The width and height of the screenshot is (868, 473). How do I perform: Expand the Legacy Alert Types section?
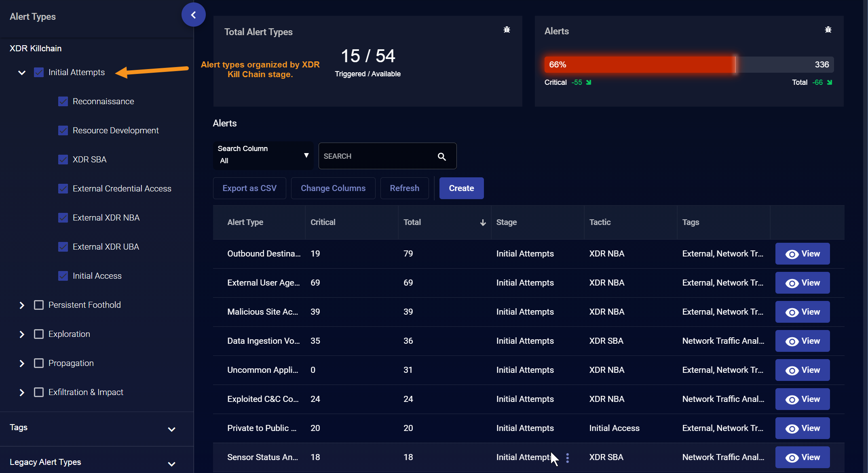click(171, 464)
